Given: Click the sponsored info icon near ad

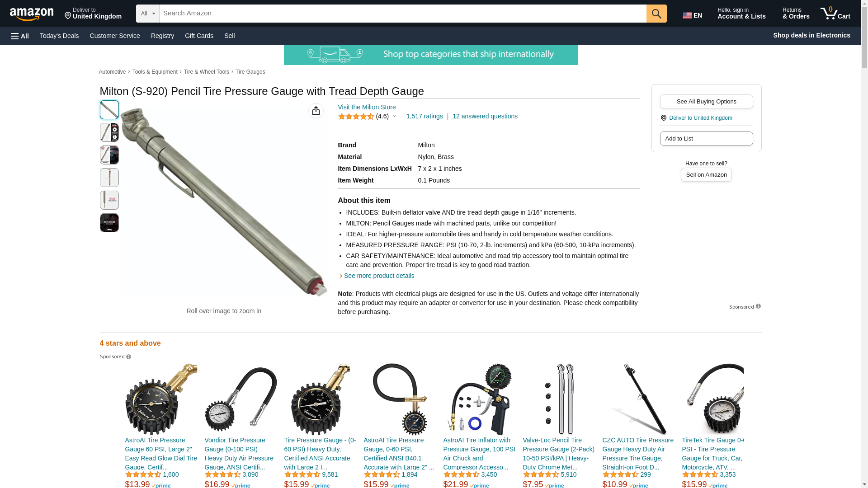Looking at the screenshot, I should [758, 306].
